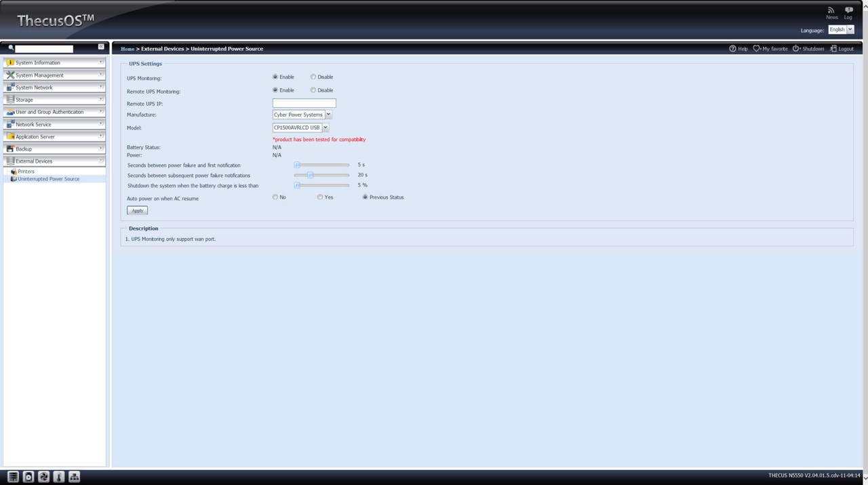
Task: Click the System Management tools icon
Action: click(10, 75)
